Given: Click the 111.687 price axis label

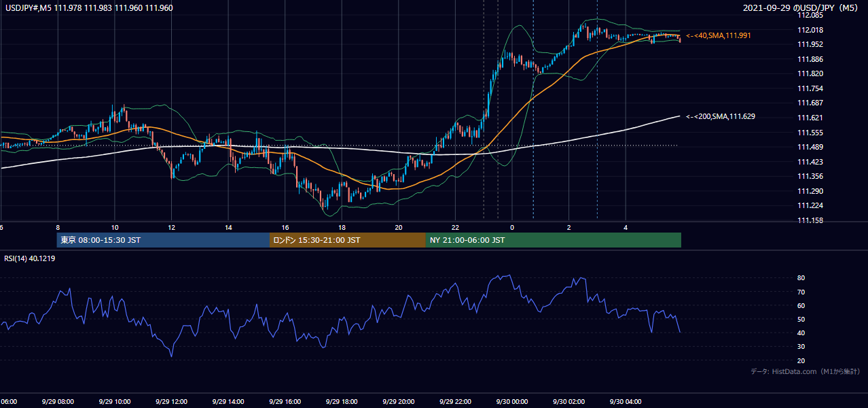Looking at the screenshot, I should pos(810,103).
